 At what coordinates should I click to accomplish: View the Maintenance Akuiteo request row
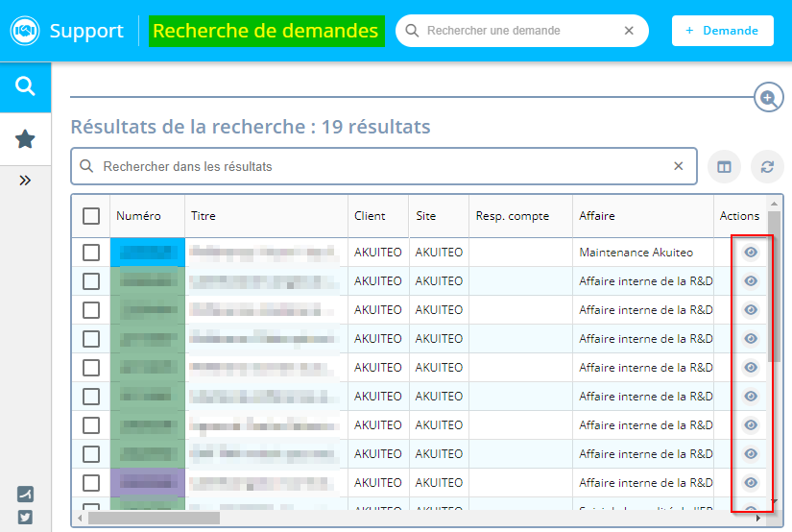pos(751,253)
